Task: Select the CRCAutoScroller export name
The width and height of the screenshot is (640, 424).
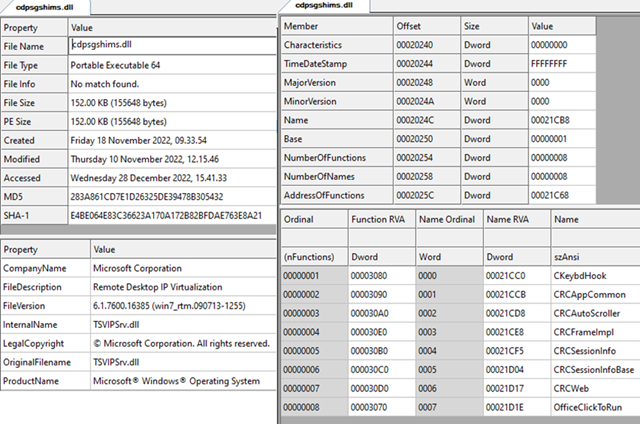Action: click(x=587, y=313)
